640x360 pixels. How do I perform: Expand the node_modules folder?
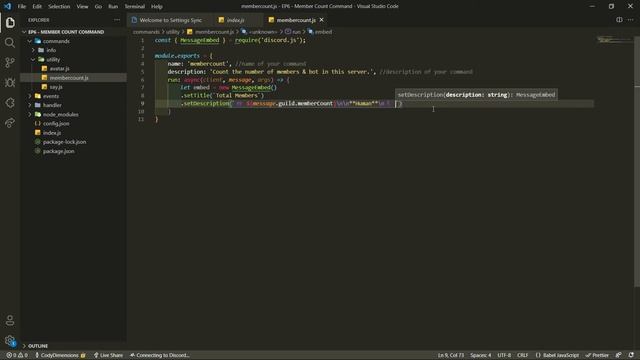60,114
